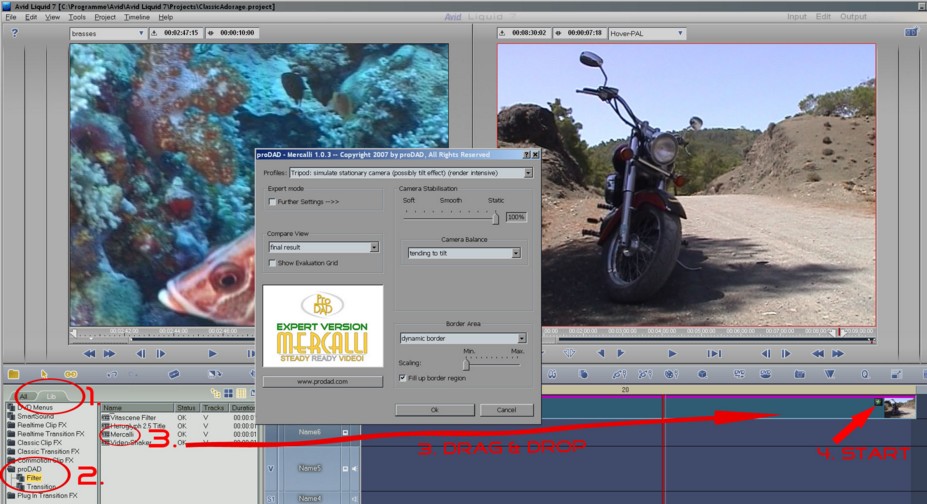Click the yellow link chain icon
927x504 pixels.
[x=71, y=374]
